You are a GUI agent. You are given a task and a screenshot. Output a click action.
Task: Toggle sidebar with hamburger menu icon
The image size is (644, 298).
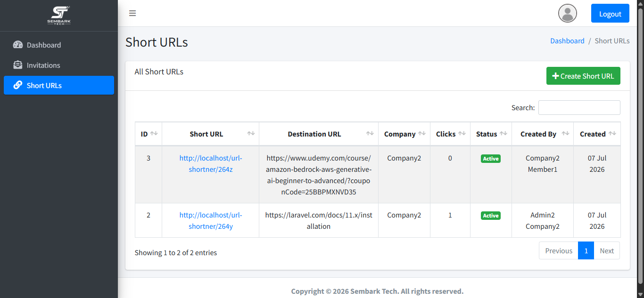pyautogui.click(x=132, y=13)
